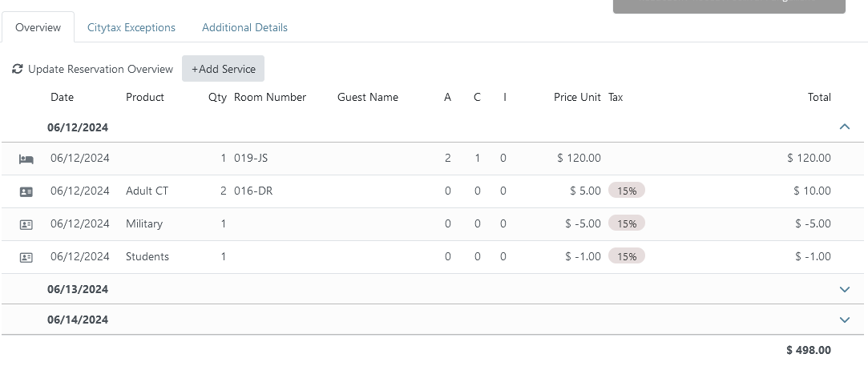The height and width of the screenshot is (370, 868).
Task: Click the 019-JS room number cell
Action: click(x=251, y=159)
